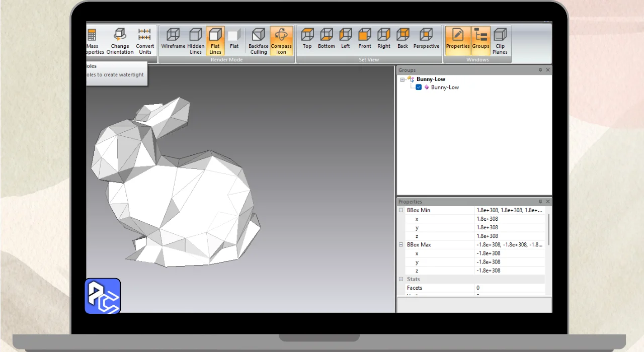Hide the Properties window via ribbon button

point(457,40)
